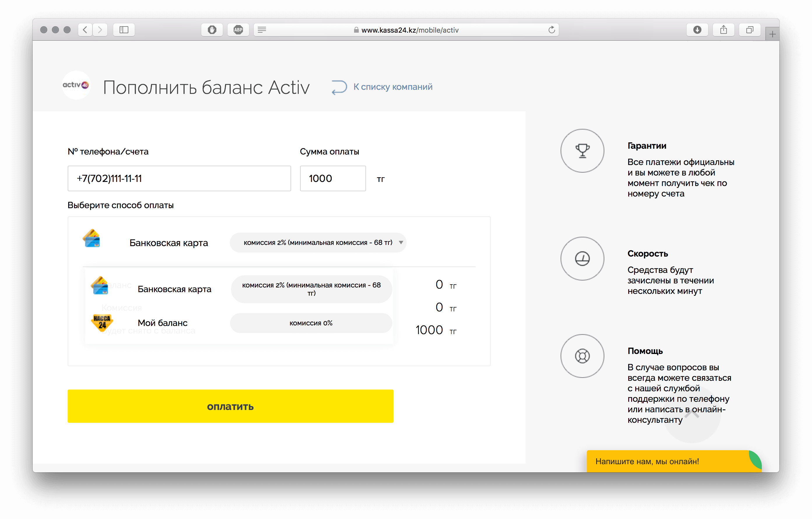This screenshot has width=812, height=519.
Task: Click Пополнить баланс Activ heading
Action: point(206,88)
